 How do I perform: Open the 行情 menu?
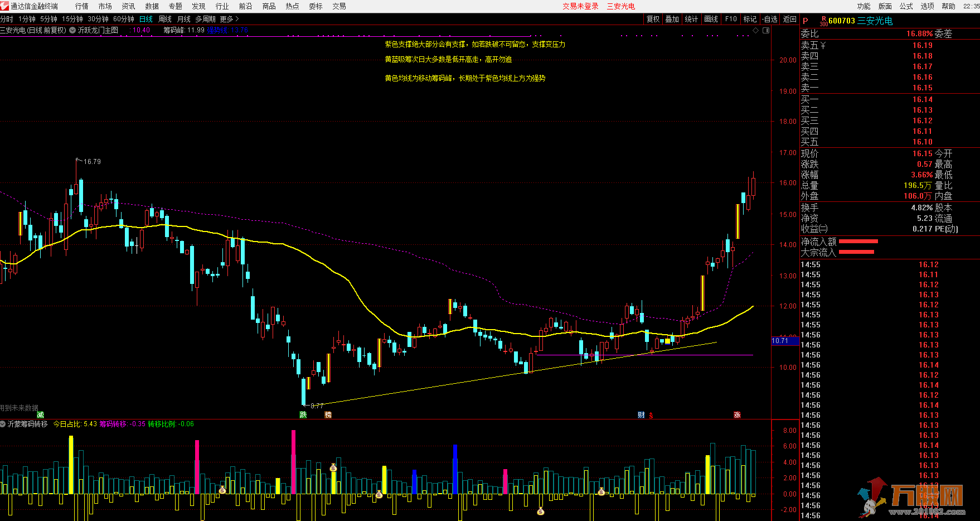tap(81, 6)
